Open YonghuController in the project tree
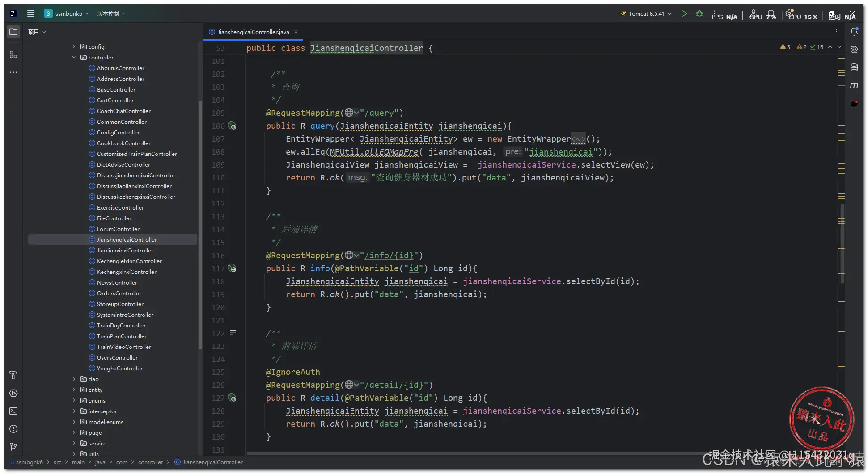Screen dimensions: 868x474 (119, 368)
